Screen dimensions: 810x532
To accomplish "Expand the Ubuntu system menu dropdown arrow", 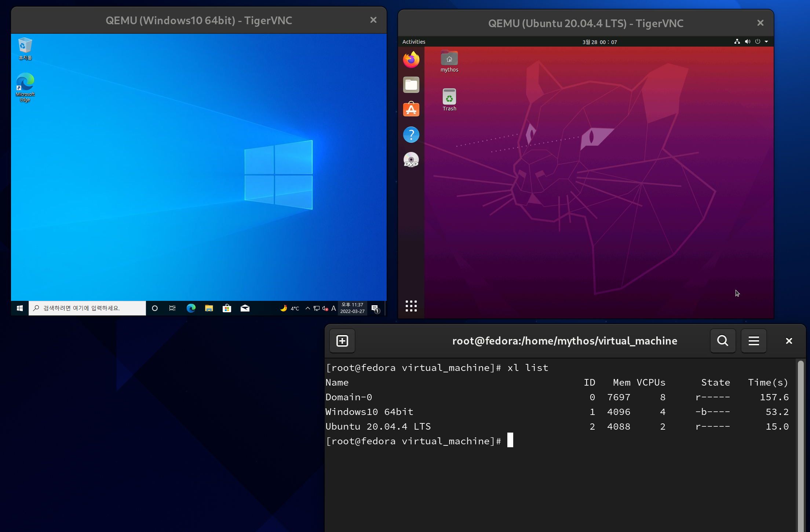I will click(x=767, y=41).
